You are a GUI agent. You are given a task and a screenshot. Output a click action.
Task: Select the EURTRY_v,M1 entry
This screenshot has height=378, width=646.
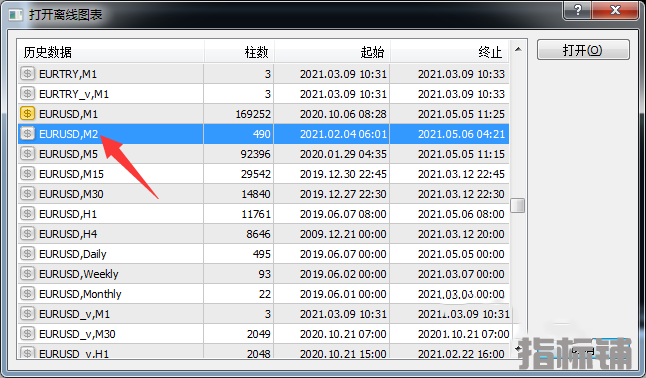(x=263, y=94)
